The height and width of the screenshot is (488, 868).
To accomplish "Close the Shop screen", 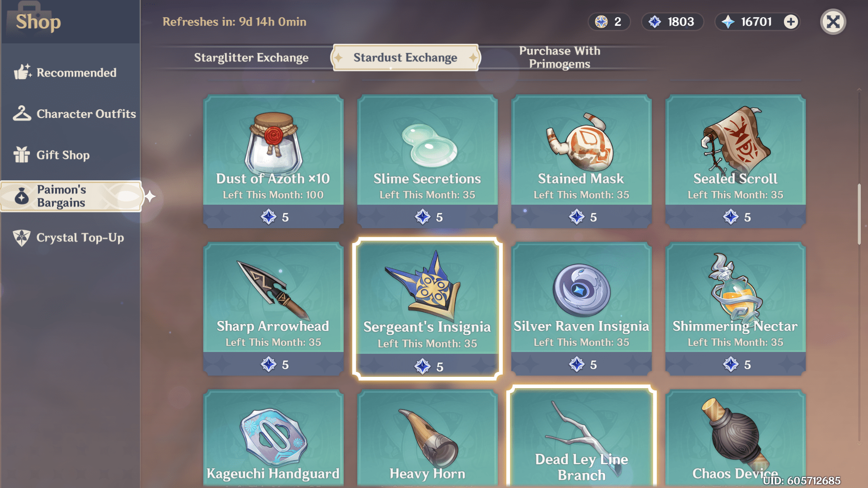I will (833, 22).
